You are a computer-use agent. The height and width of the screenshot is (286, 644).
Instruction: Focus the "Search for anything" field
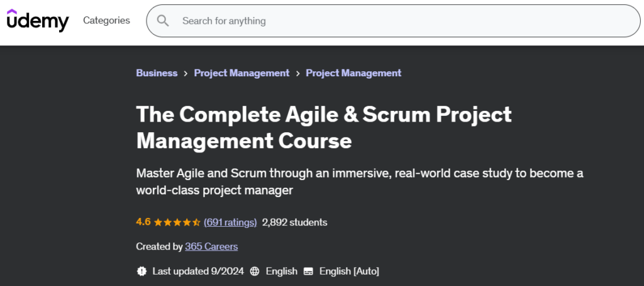393,21
